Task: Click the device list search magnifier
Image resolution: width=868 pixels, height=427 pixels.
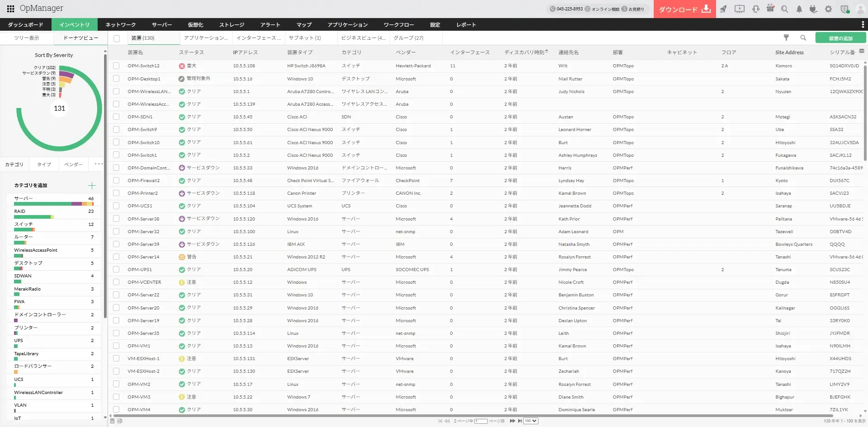Action: [803, 38]
